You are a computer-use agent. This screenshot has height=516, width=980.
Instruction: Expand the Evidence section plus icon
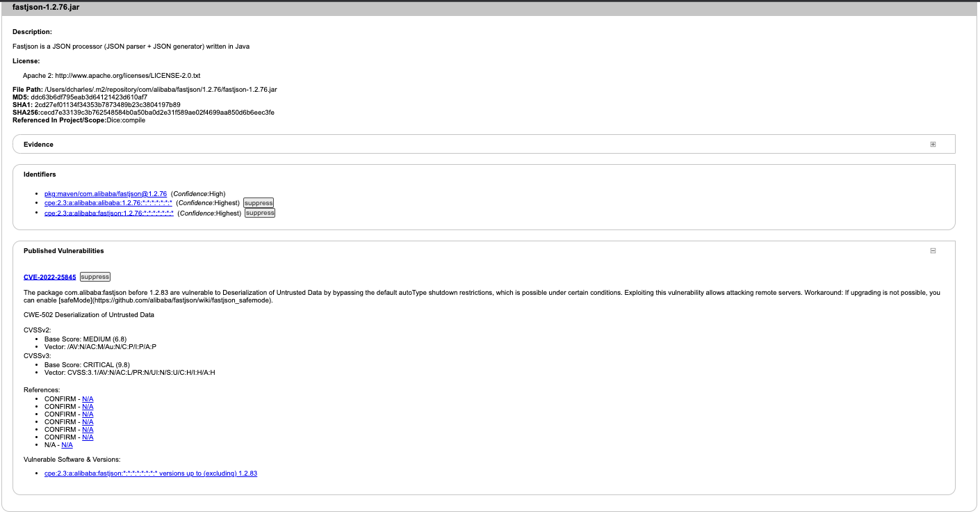coord(933,145)
